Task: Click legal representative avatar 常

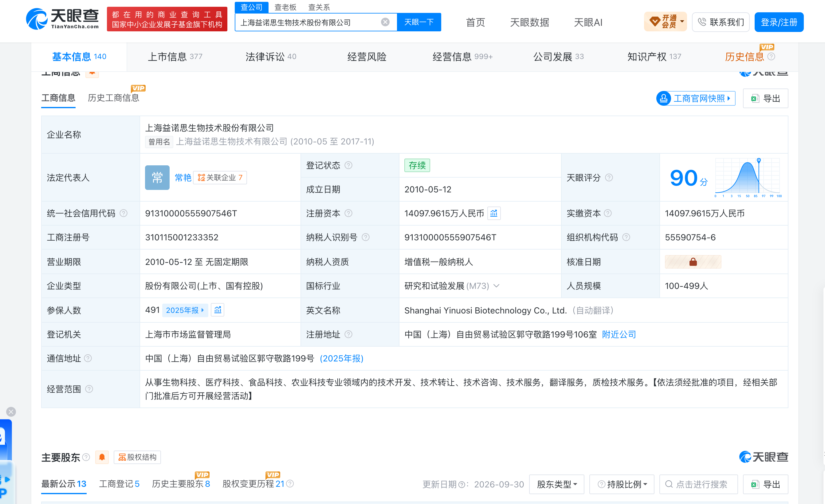Action: [x=157, y=178]
